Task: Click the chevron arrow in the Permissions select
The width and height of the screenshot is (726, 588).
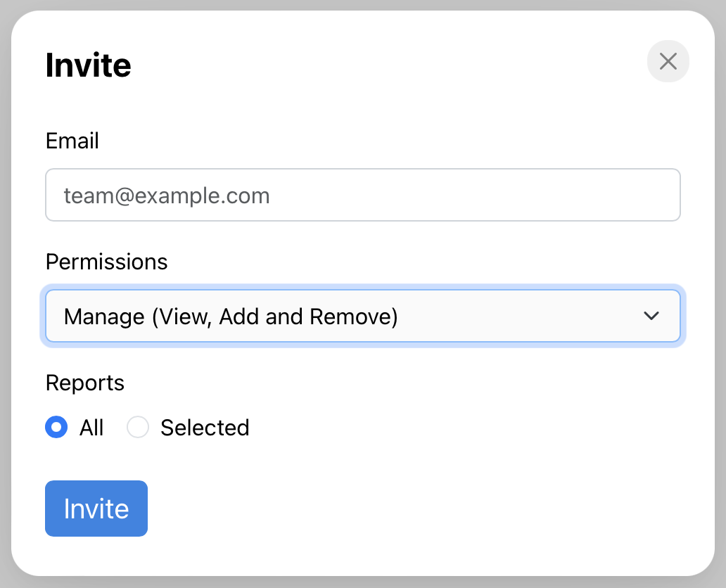Action: click(651, 317)
